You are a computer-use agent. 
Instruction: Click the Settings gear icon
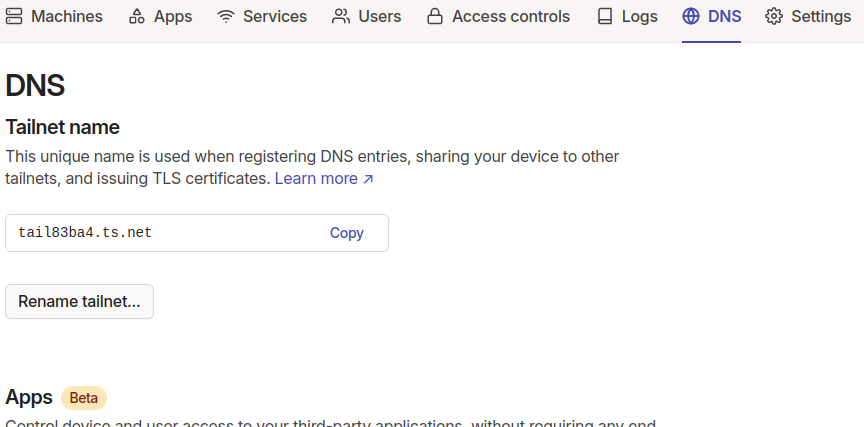point(774,17)
